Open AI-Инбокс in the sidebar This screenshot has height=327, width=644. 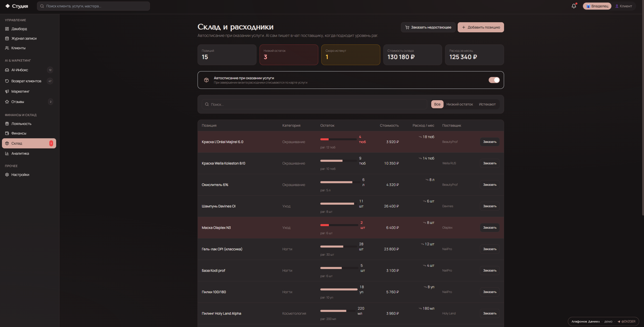29,70
